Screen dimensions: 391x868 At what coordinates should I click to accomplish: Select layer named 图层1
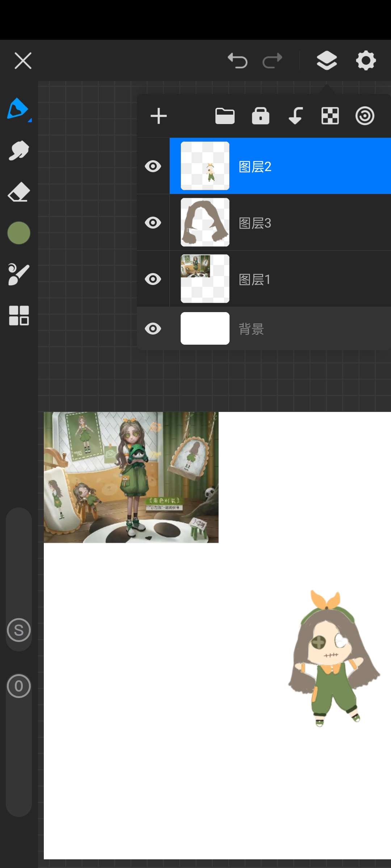pyautogui.click(x=255, y=280)
